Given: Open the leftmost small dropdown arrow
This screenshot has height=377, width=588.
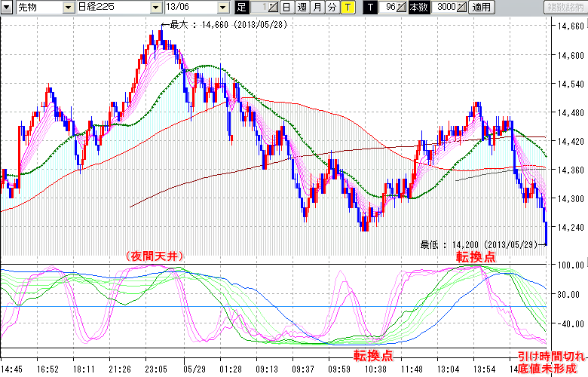Looking at the screenshot, I should tap(7, 8).
